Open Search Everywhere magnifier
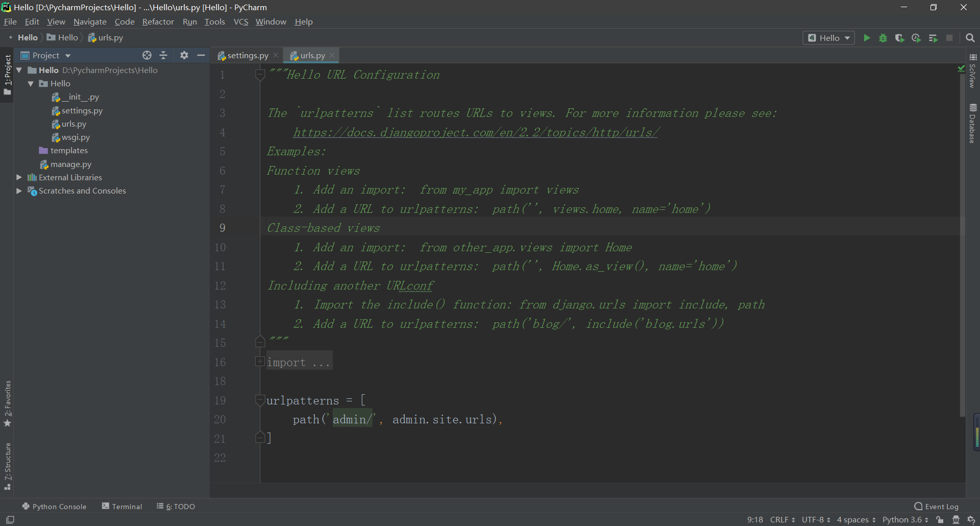The height and width of the screenshot is (526, 980). tap(970, 38)
